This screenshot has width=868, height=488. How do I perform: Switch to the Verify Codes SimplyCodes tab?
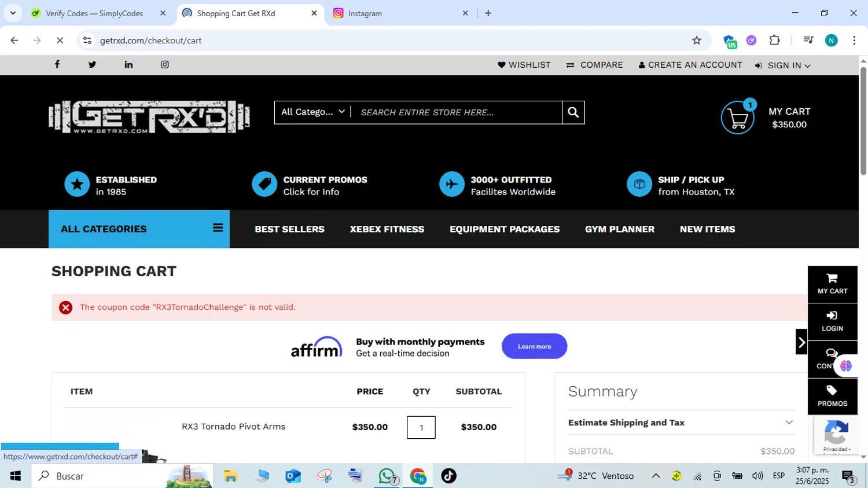tap(98, 13)
